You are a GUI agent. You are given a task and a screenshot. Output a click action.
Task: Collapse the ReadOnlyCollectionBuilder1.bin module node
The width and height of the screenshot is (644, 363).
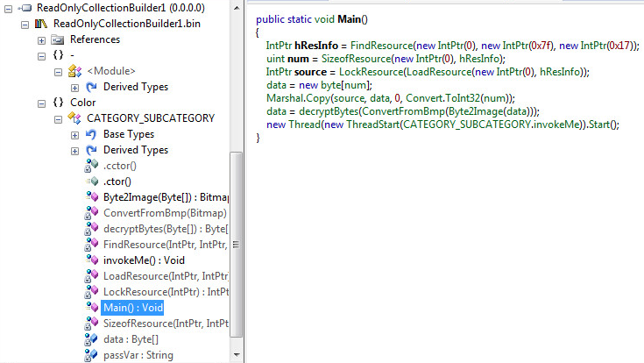(25, 25)
